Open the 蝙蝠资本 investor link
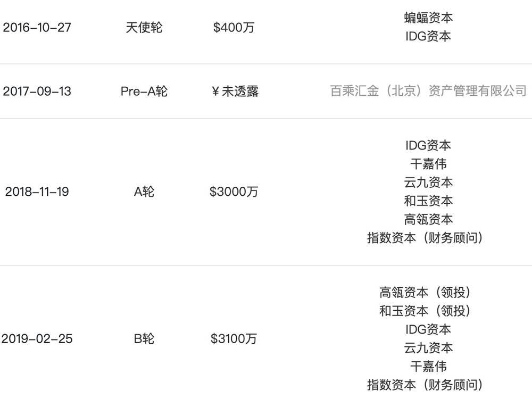The width and height of the screenshot is (532, 398). tap(428, 18)
